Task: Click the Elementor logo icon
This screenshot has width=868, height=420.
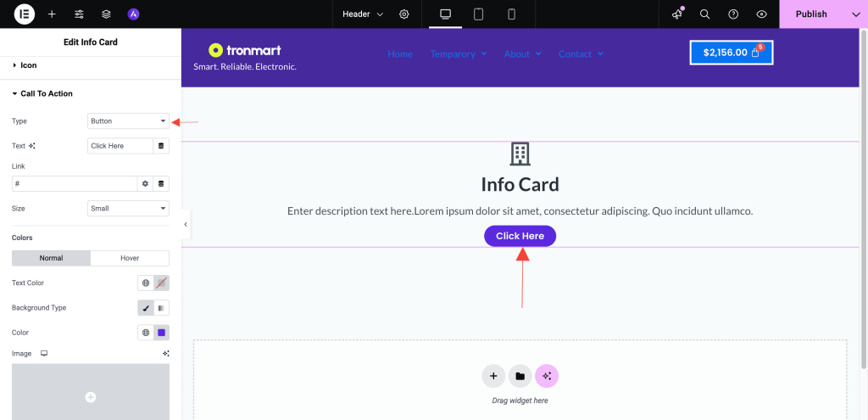Action: [x=25, y=14]
